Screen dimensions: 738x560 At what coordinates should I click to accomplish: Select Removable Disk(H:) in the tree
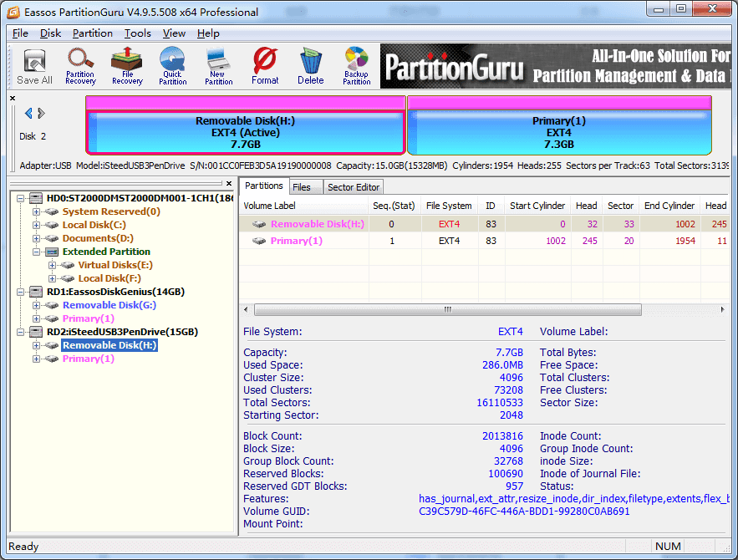point(109,345)
